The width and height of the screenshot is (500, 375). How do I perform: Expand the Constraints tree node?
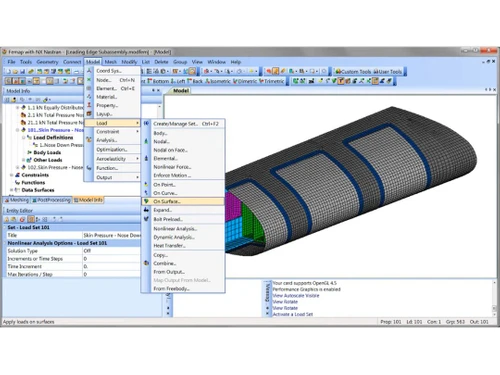[x=12, y=175]
